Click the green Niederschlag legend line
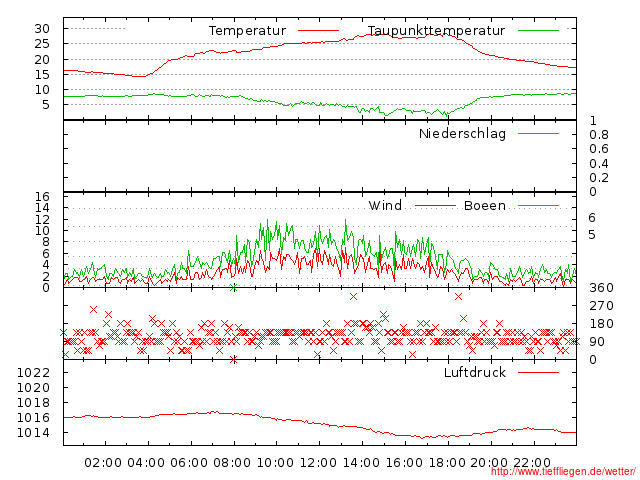This screenshot has height=480, width=640. coord(538,133)
